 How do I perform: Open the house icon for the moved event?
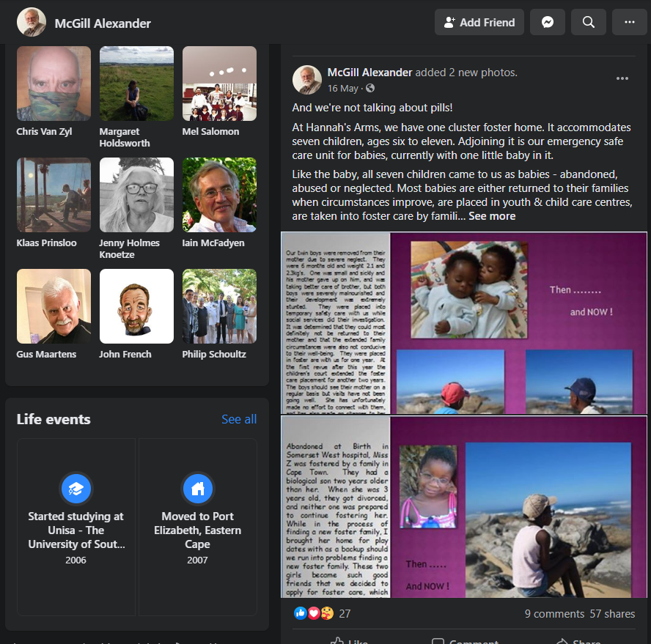point(198,489)
